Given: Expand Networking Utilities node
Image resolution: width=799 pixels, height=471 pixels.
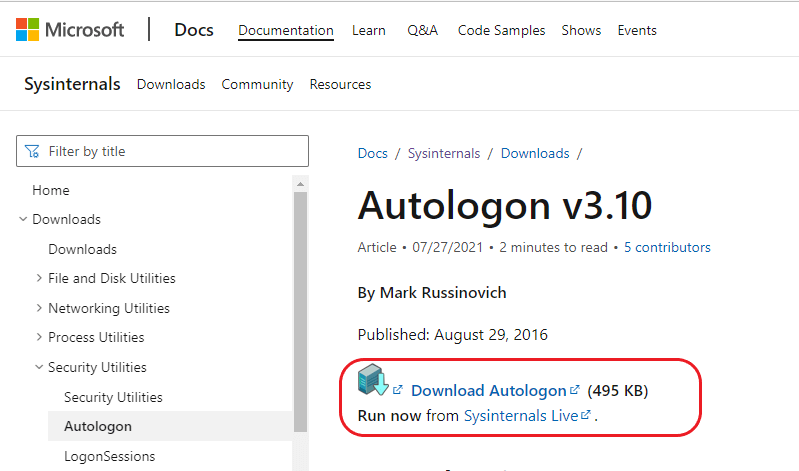Looking at the screenshot, I should (x=39, y=308).
